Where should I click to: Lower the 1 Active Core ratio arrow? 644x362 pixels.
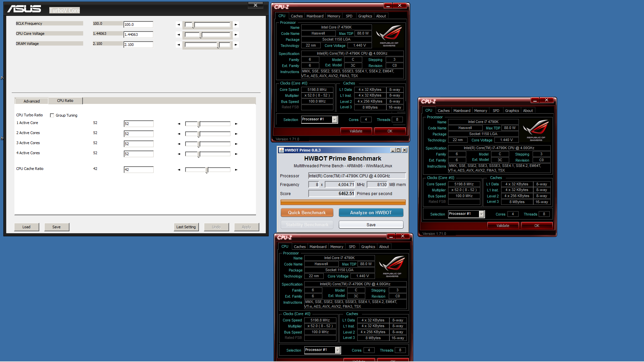179,124
